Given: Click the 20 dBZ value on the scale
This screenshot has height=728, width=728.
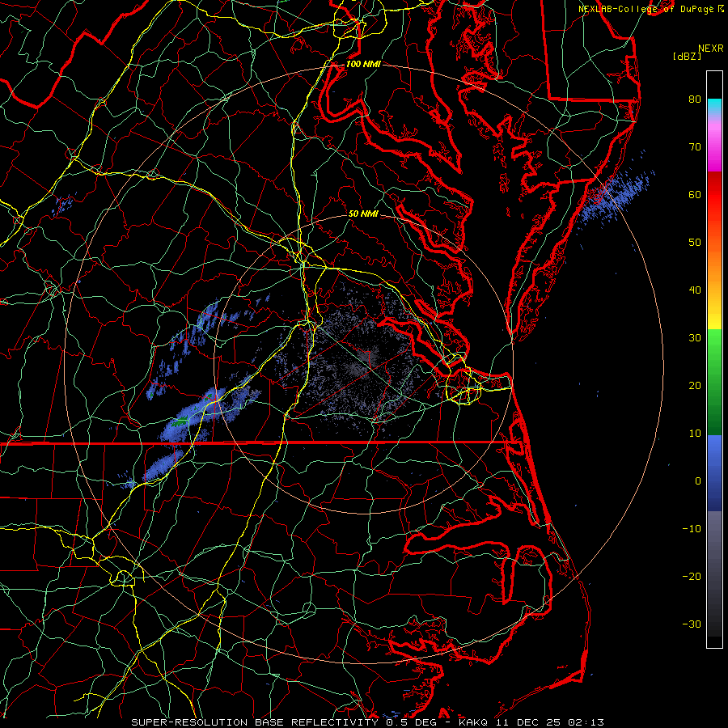Looking at the screenshot, I should (x=695, y=385).
